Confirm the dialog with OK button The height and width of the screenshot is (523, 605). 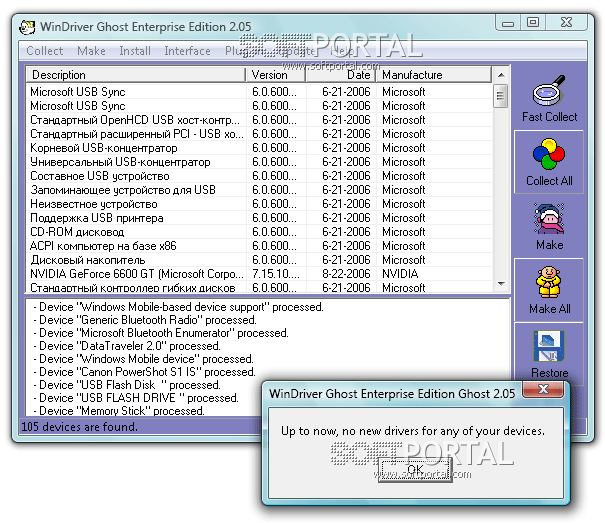pyautogui.click(x=415, y=470)
